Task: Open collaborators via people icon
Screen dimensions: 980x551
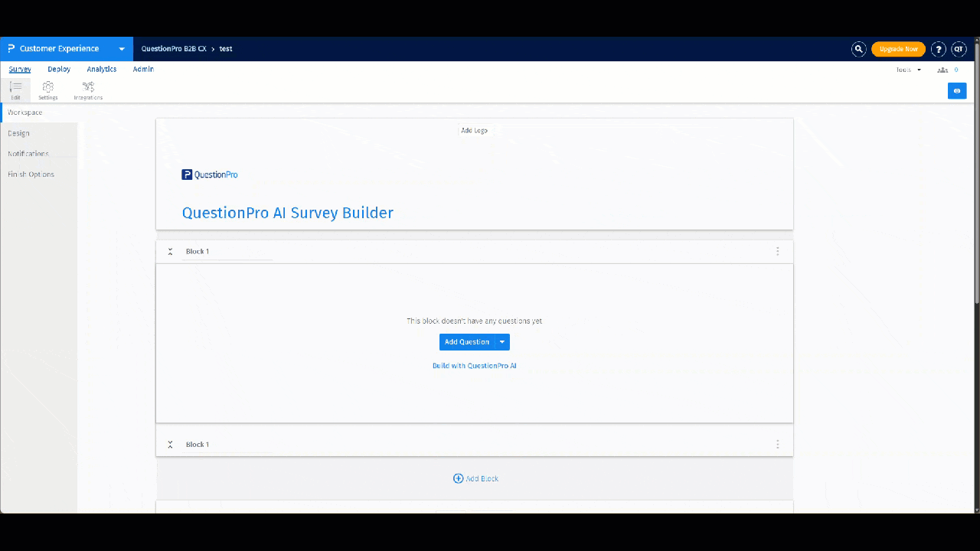Action: [942, 69]
